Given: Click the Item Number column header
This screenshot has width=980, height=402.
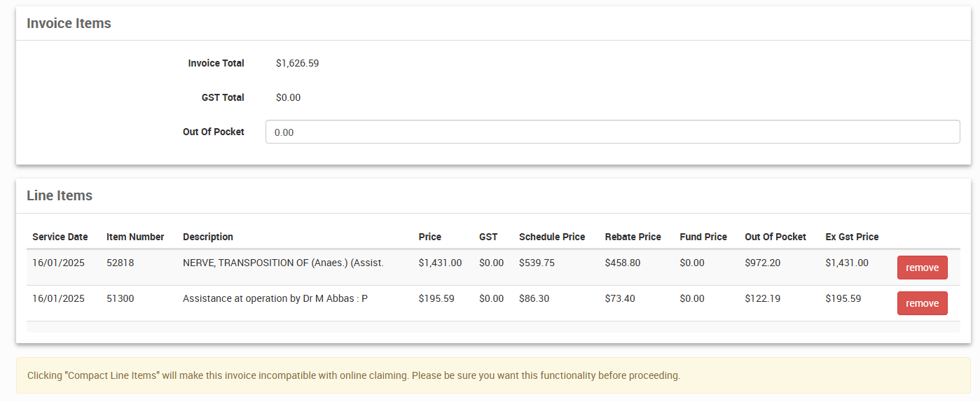Looking at the screenshot, I should coord(135,237).
